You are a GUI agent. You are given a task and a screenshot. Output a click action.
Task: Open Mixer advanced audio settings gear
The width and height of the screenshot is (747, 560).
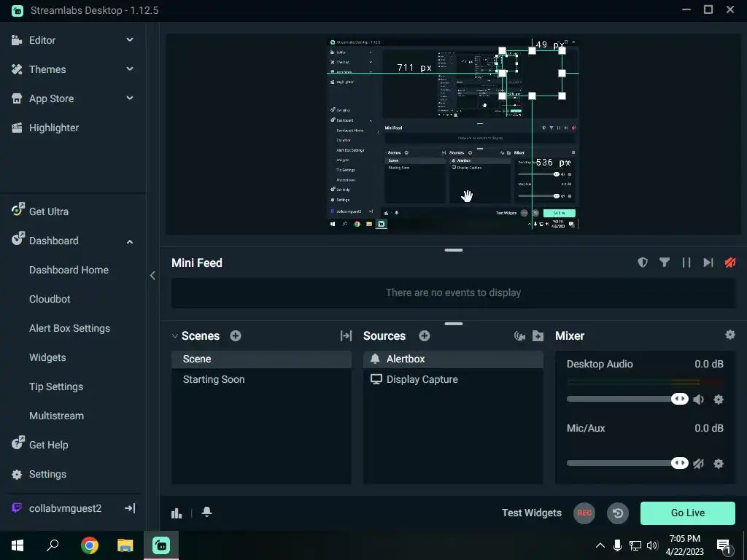[x=729, y=335]
